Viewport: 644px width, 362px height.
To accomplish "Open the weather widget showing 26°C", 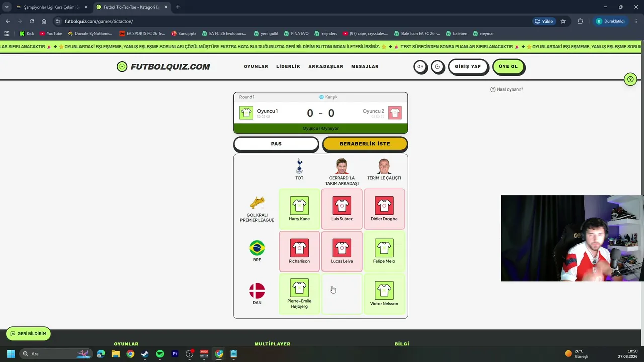I will click(x=577, y=354).
